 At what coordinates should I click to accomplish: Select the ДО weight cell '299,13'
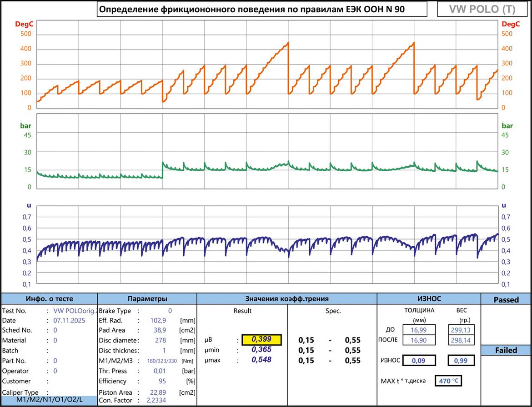coord(461,330)
